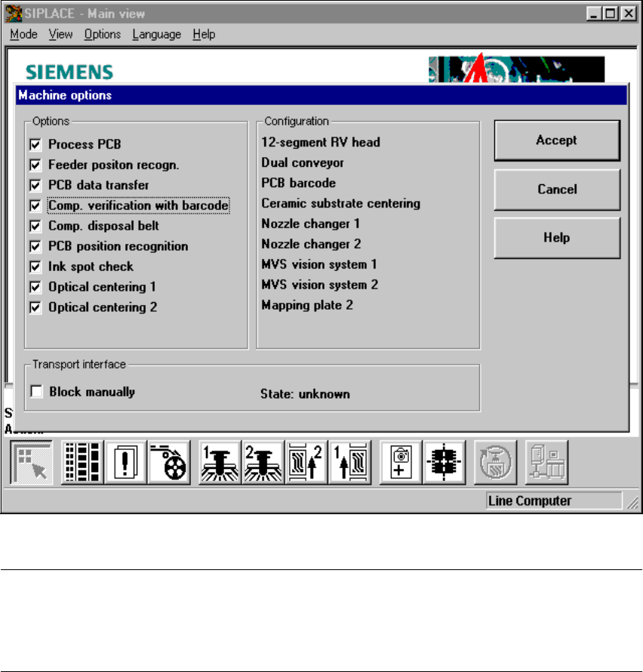Click the greyed-out line computer network icon
Image resolution: width=643 pixels, height=672 pixels.
point(546,462)
